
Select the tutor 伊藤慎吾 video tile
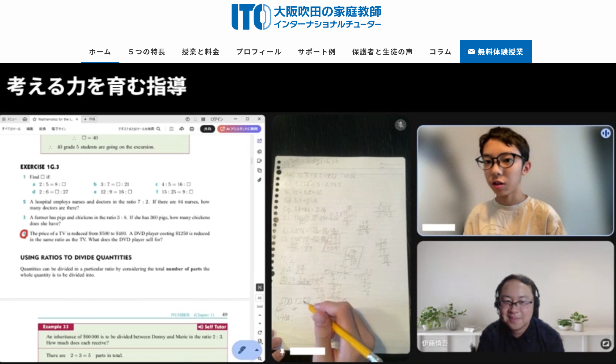[515, 296]
